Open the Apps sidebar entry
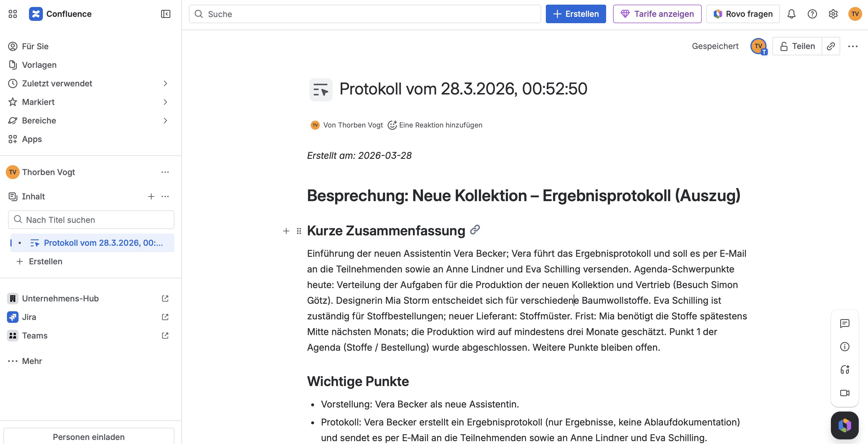The width and height of the screenshot is (868, 444). click(32, 139)
